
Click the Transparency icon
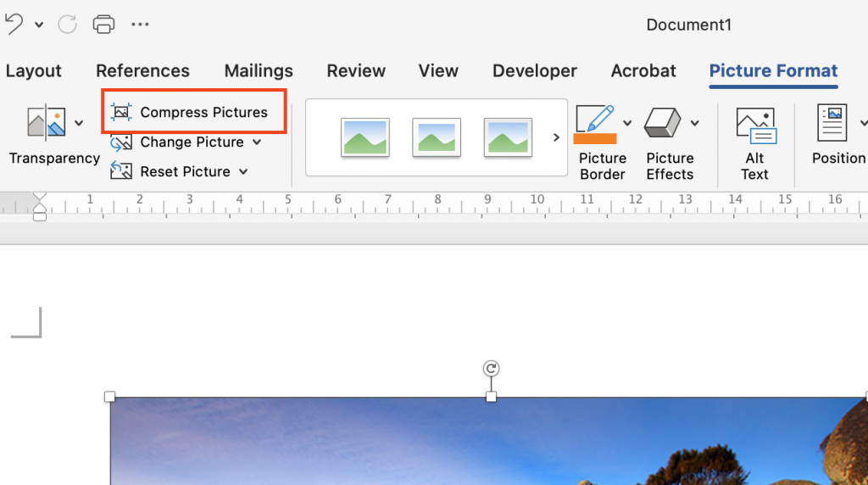(47, 124)
